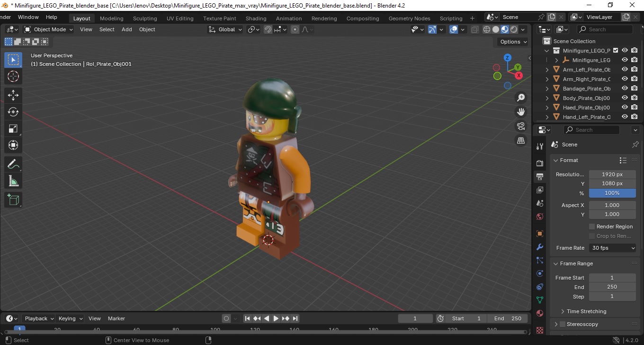
Task: Open the Texture properties tab
Action: click(540, 329)
